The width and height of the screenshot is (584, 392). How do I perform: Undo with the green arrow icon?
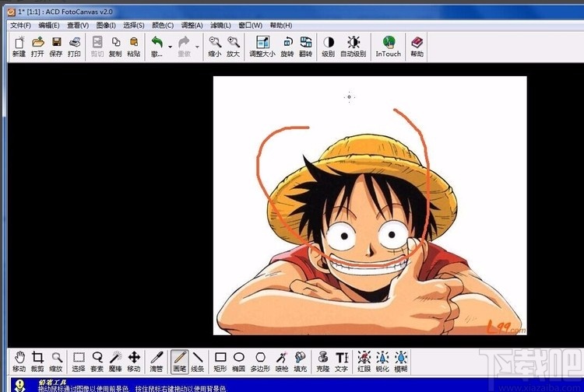click(157, 47)
